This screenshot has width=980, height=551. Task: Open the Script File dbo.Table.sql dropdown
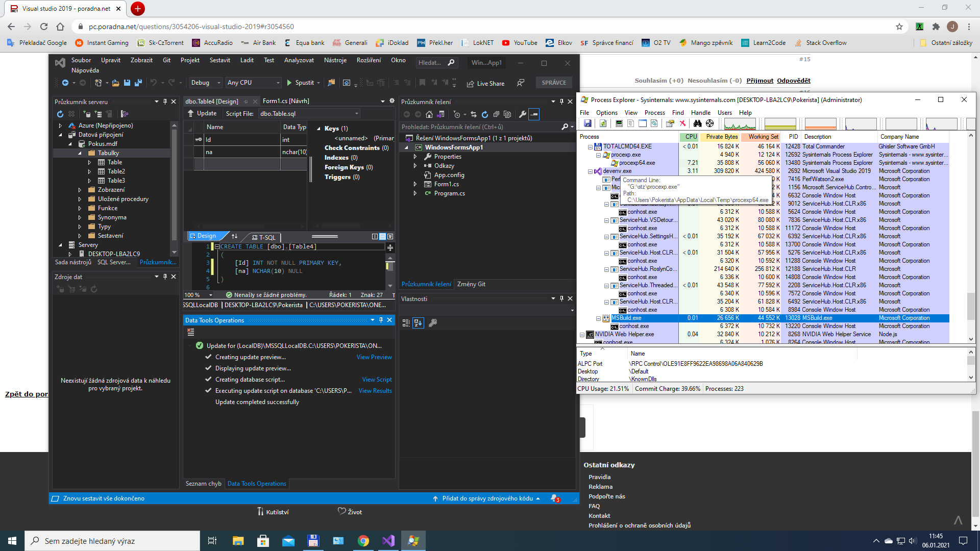pos(356,113)
